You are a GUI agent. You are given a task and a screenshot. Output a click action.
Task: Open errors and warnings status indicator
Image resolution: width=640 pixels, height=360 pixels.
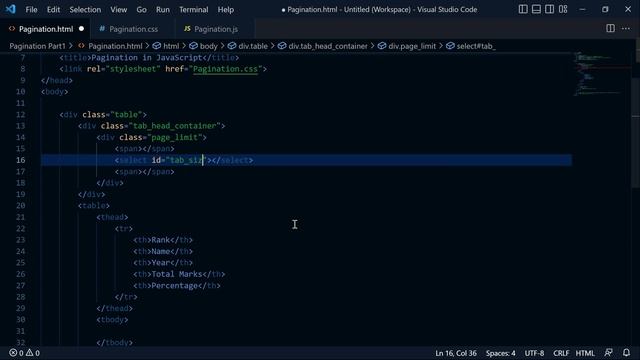point(24,353)
